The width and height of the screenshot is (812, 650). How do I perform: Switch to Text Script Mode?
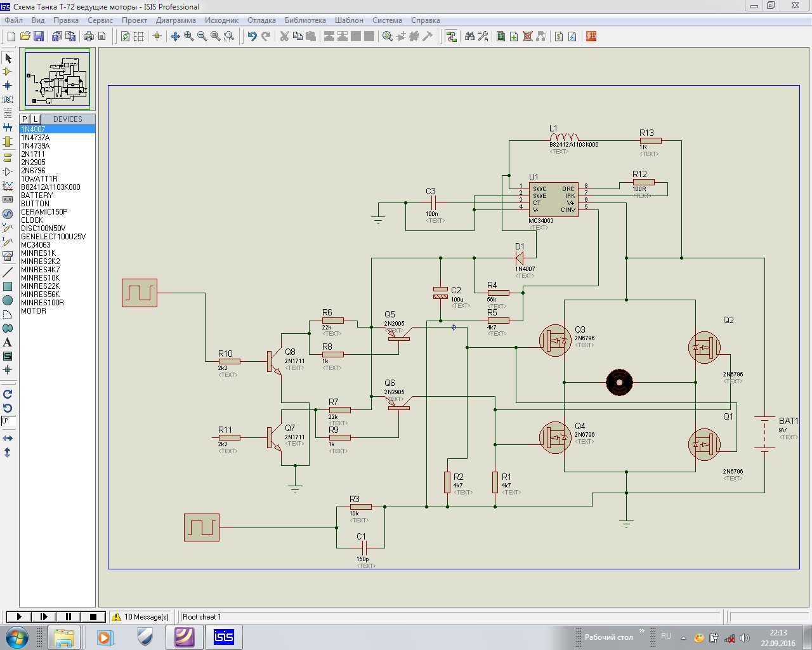tap(8, 113)
